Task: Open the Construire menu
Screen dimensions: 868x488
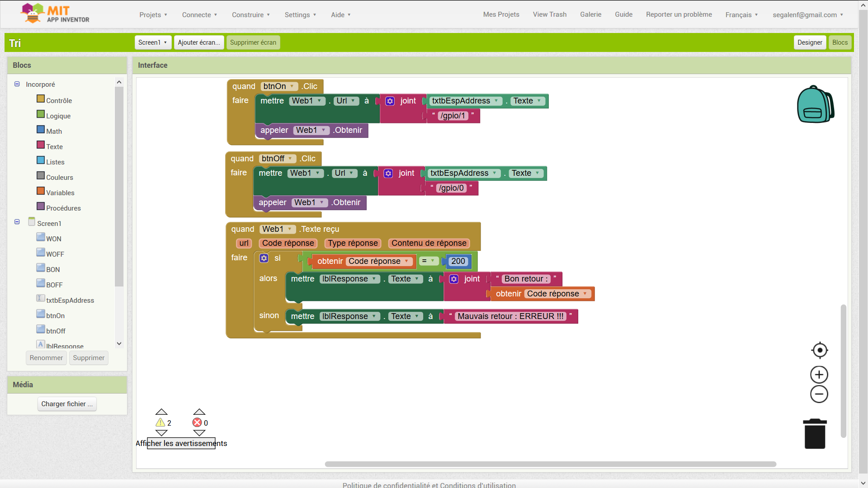Action: click(251, 15)
